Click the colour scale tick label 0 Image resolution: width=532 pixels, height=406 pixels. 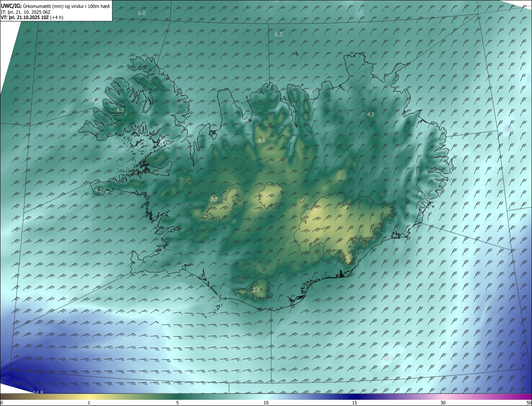coord(2,403)
